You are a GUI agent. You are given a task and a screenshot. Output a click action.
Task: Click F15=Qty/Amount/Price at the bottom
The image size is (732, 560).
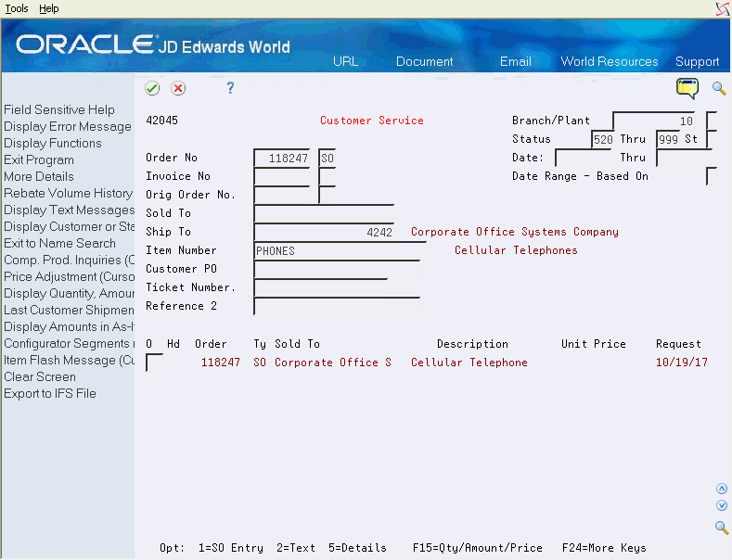pos(478,548)
